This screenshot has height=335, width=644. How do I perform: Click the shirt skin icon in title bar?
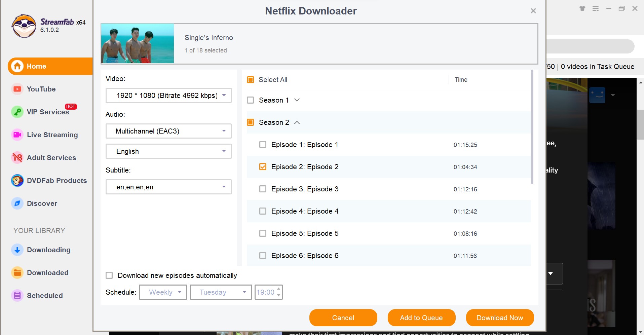click(582, 8)
